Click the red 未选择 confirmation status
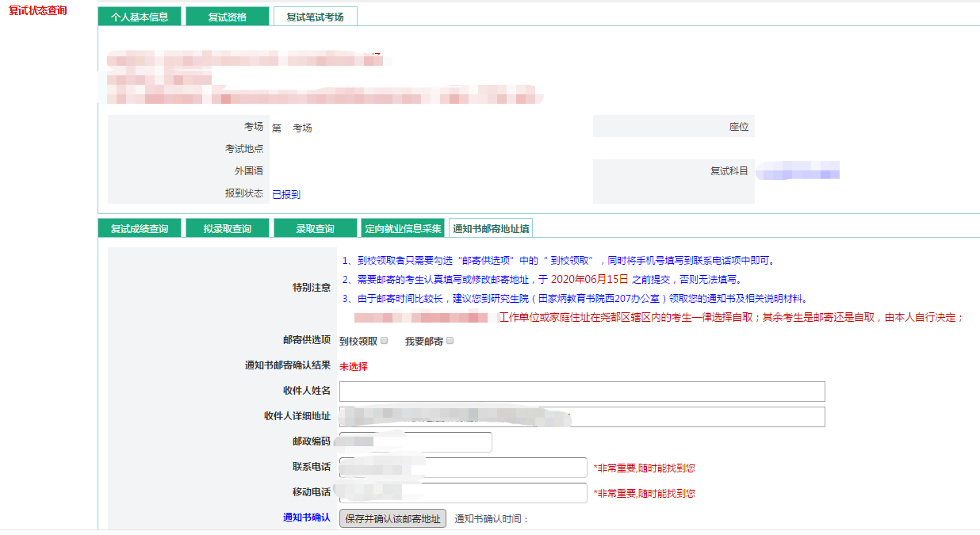This screenshot has height=535, width=980. (x=354, y=366)
